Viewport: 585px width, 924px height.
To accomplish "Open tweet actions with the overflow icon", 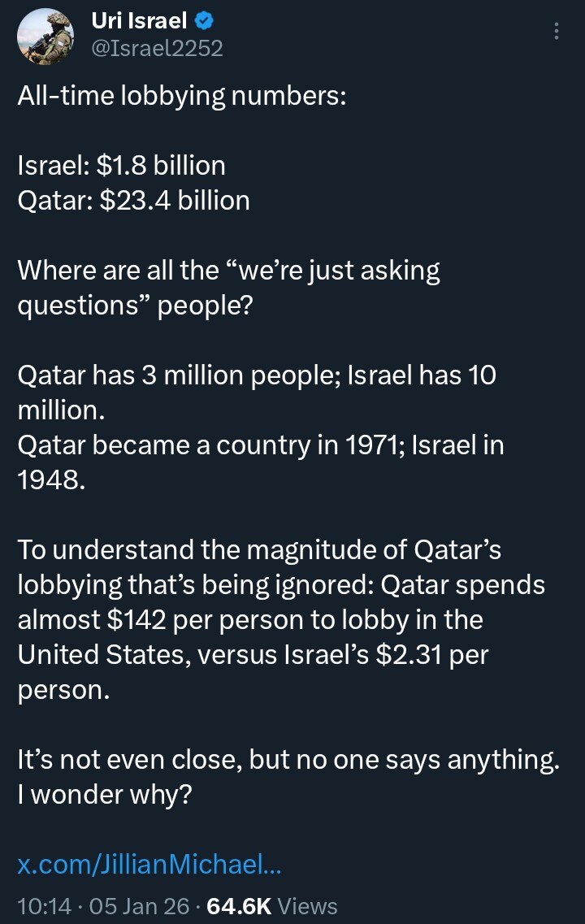I will [556, 31].
